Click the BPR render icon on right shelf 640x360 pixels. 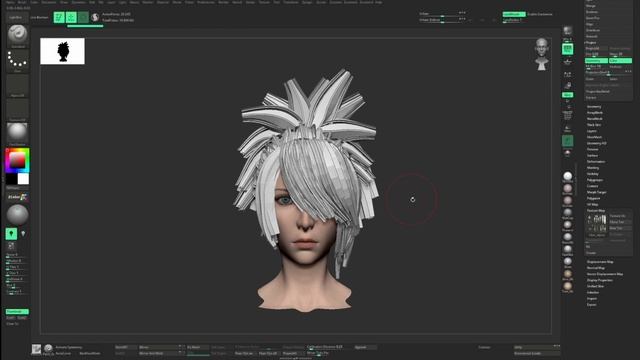pyautogui.click(x=567, y=31)
